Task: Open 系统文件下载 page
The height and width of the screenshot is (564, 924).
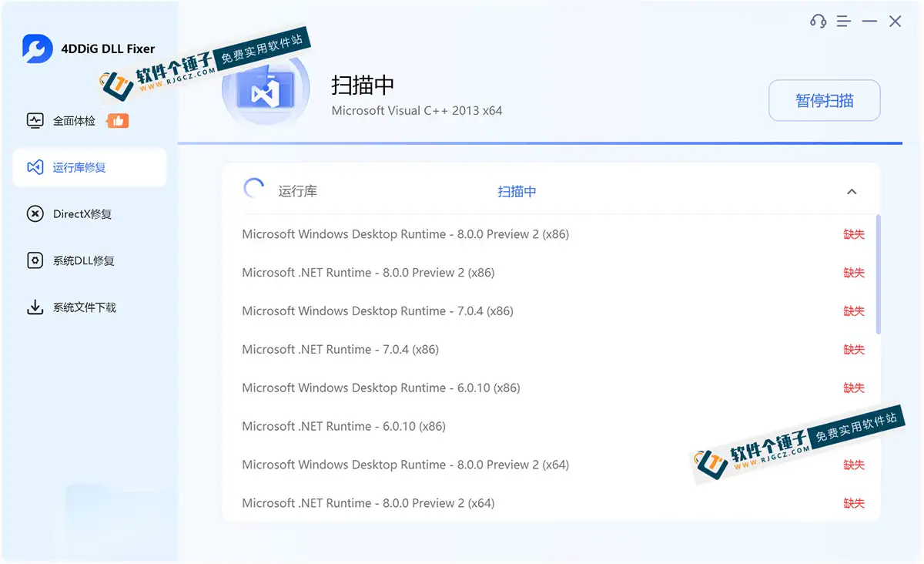Action: (89, 307)
